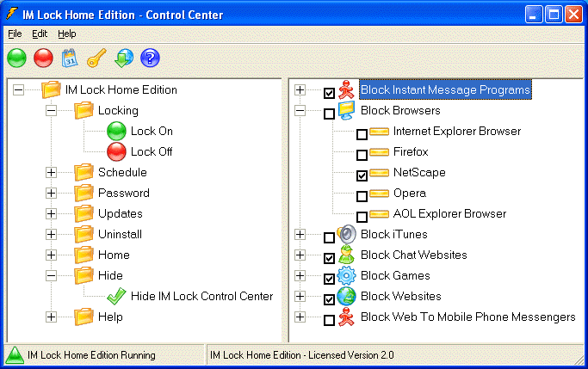Click the window resize grip in status bar corner
This screenshot has width=588, height=369.
pyautogui.click(x=579, y=360)
